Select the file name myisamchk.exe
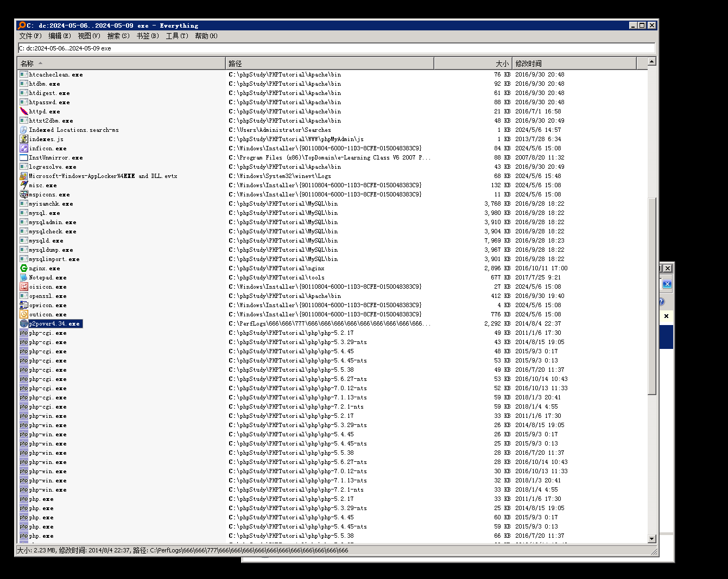728x579 pixels. pos(51,203)
